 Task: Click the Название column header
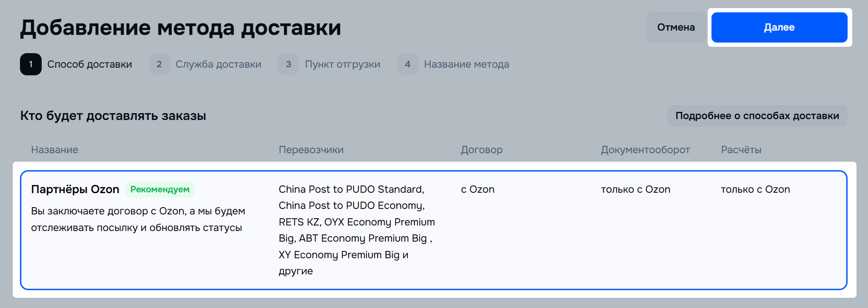click(x=54, y=150)
